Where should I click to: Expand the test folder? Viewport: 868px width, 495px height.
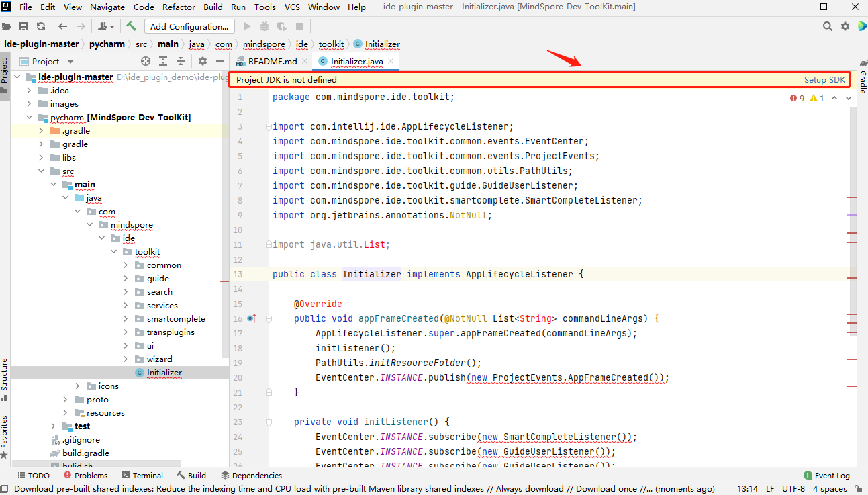53,426
